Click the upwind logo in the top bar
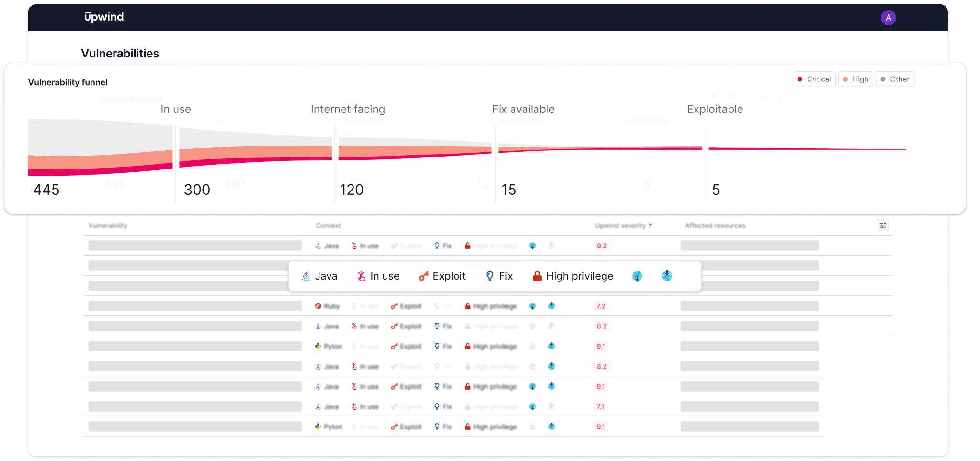This screenshot has width=980, height=461. pyautogui.click(x=104, y=17)
